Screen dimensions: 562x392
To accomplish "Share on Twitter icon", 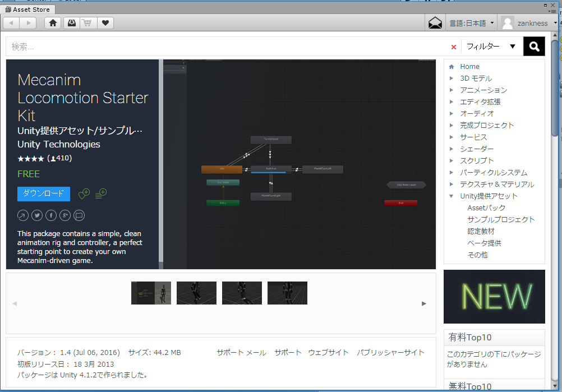I will (37, 215).
